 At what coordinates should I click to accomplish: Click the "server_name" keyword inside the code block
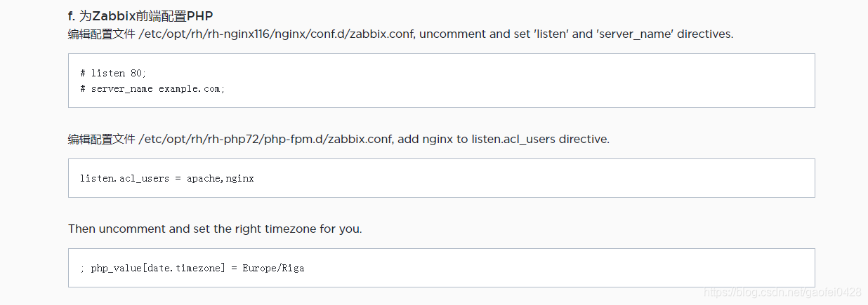(121, 89)
